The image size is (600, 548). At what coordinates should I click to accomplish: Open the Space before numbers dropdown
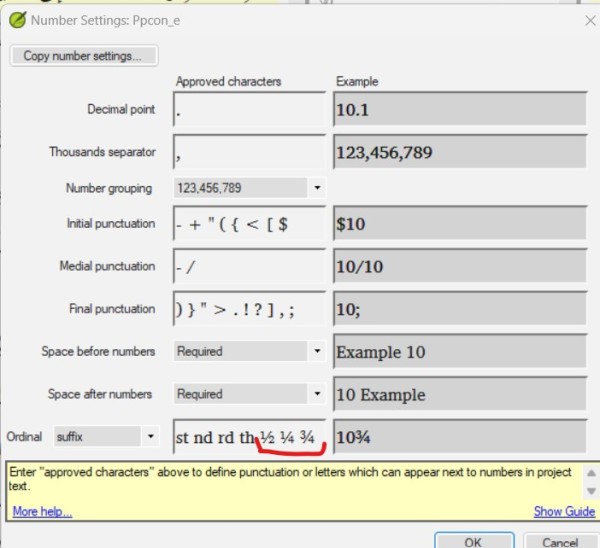click(249, 351)
